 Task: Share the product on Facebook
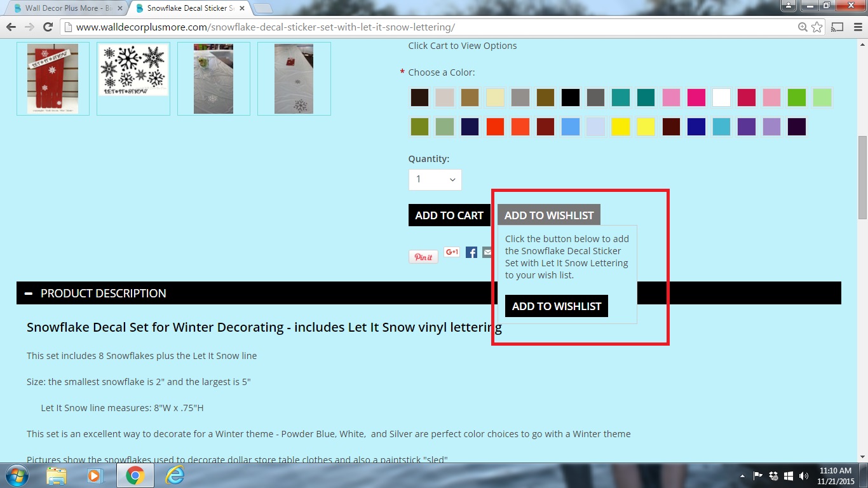pos(471,252)
